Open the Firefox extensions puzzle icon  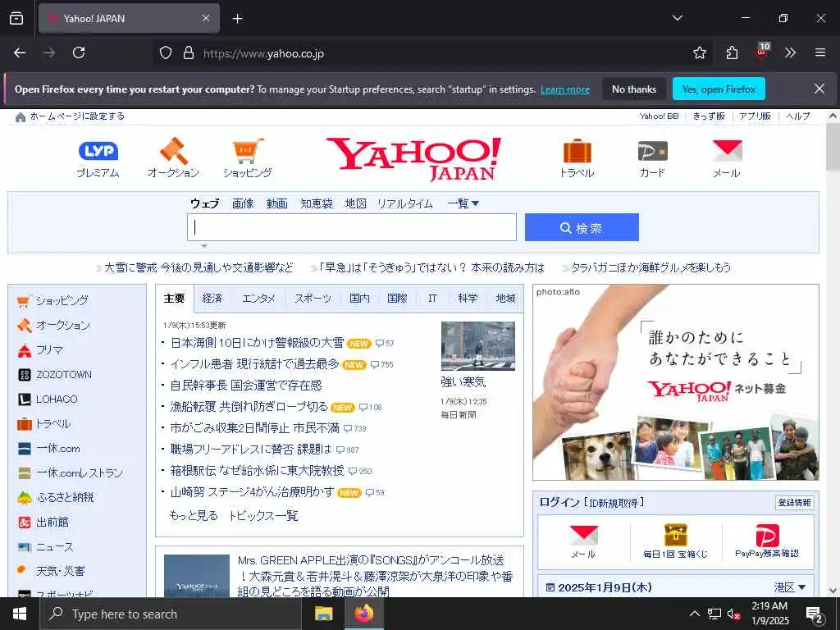[x=732, y=52]
